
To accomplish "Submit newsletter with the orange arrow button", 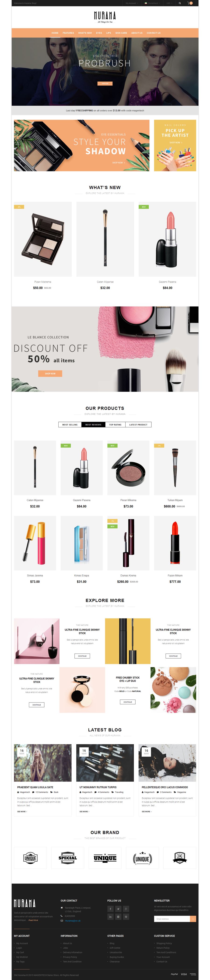I will [x=193, y=919].
